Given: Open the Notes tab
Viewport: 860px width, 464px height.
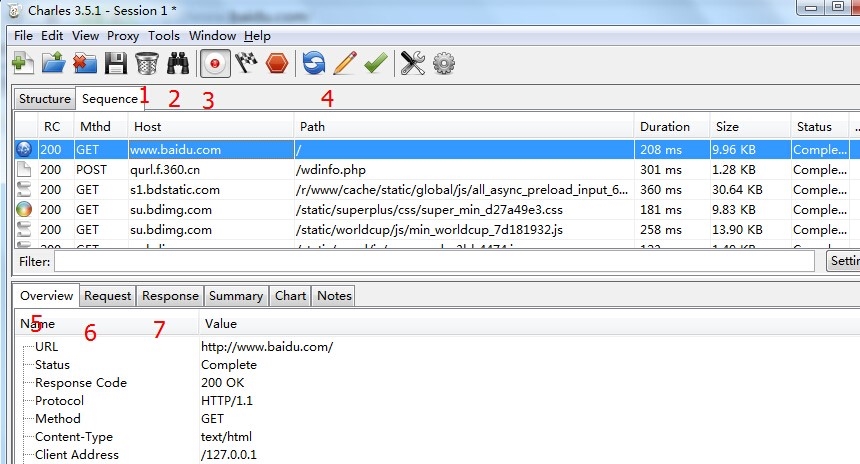Looking at the screenshot, I should coord(334,296).
